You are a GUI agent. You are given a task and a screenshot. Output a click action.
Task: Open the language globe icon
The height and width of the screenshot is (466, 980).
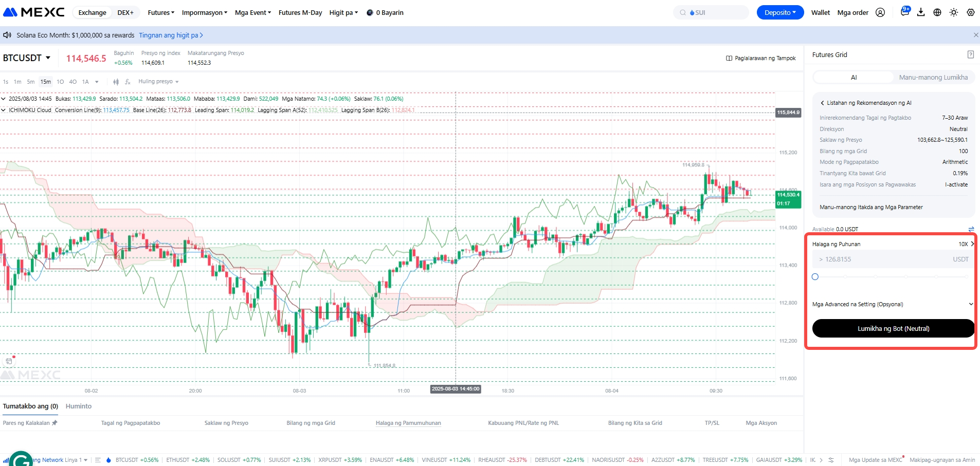pos(937,12)
